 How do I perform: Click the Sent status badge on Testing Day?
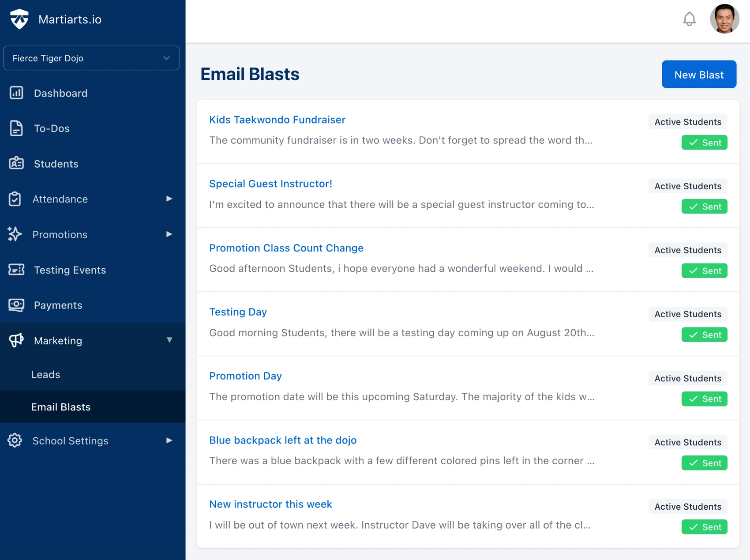click(x=704, y=334)
